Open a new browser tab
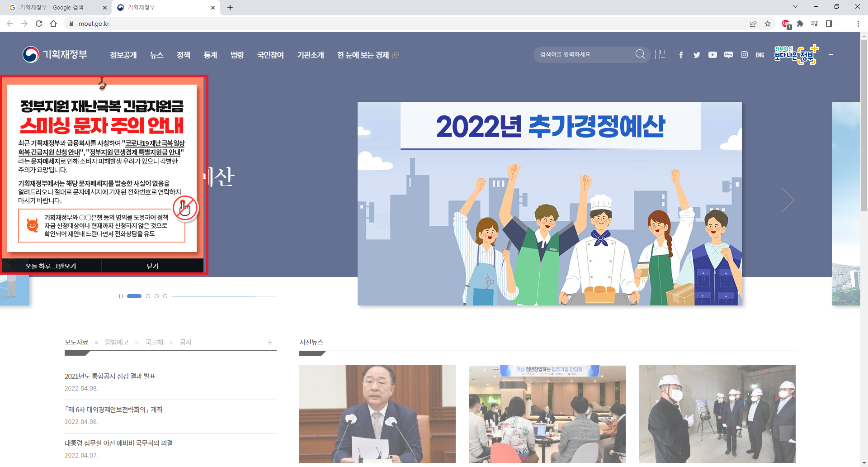The height and width of the screenshot is (467, 868). click(230, 8)
